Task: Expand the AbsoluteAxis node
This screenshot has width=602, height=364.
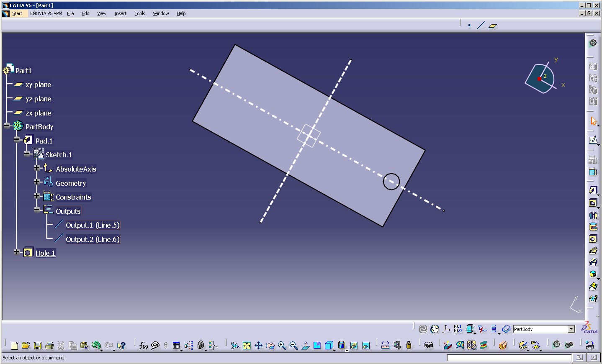Action: (x=37, y=168)
